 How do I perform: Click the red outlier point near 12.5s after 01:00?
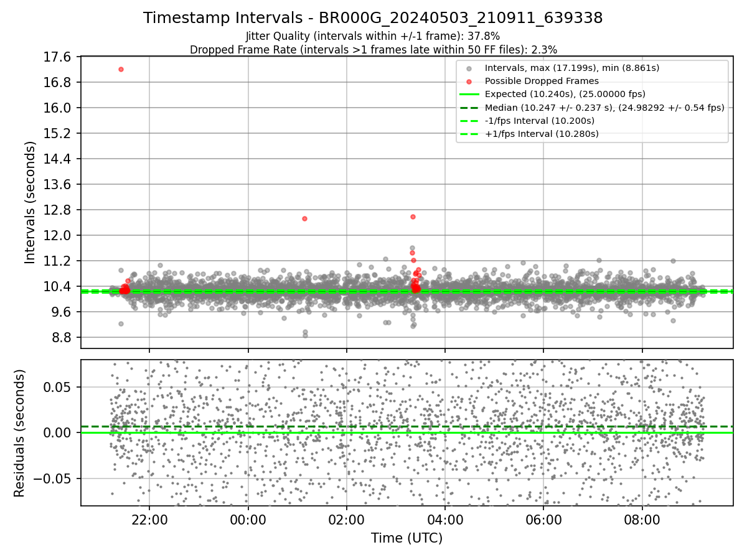[x=304, y=218]
